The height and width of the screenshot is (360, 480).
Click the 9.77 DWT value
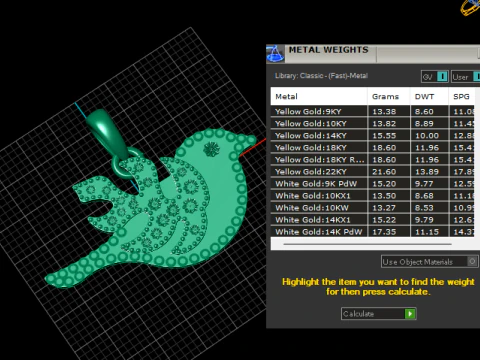coord(424,184)
